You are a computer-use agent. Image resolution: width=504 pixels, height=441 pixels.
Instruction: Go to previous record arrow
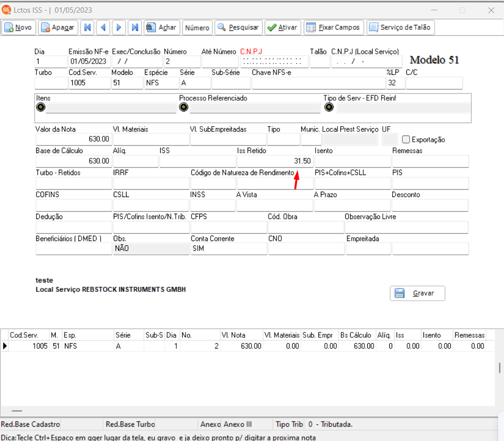[x=103, y=27]
